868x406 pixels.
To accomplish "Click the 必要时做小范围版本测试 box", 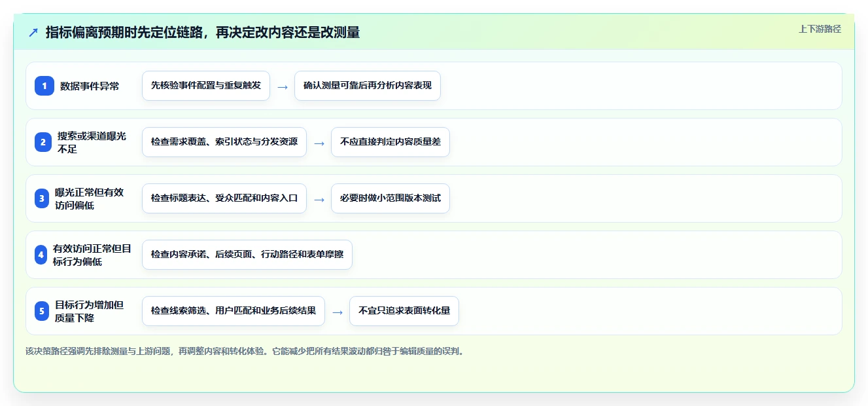I will click(x=391, y=198).
